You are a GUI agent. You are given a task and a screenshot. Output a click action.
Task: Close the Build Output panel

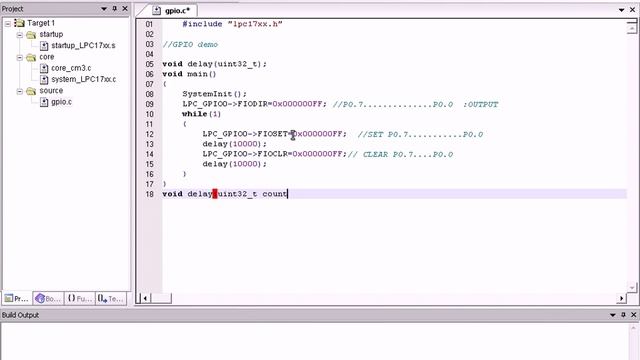(633, 315)
